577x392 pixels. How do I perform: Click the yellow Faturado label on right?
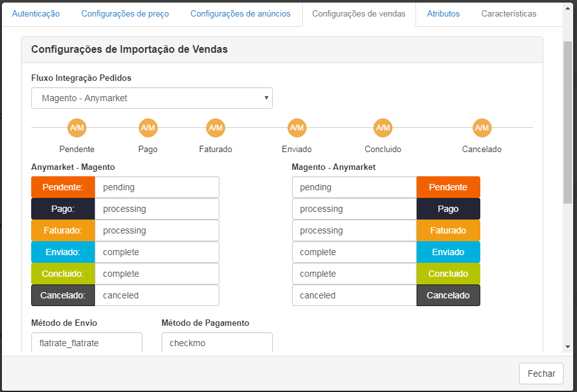click(x=448, y=230)
